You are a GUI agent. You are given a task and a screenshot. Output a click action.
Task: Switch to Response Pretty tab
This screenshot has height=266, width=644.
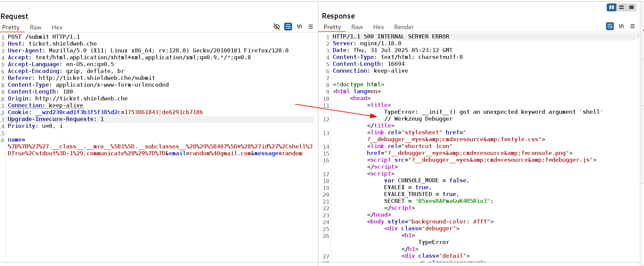click(332, 27)
